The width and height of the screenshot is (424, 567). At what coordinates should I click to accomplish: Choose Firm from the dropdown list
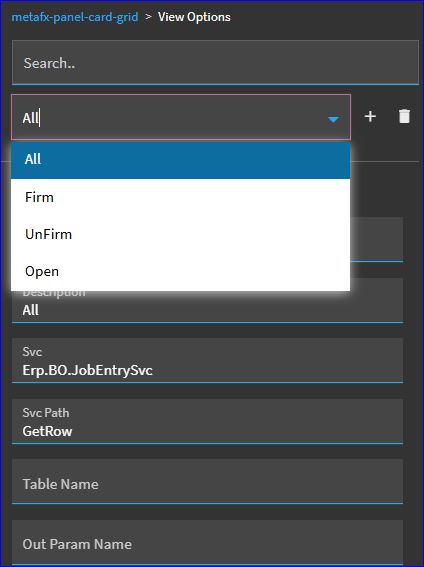point(180,197)
